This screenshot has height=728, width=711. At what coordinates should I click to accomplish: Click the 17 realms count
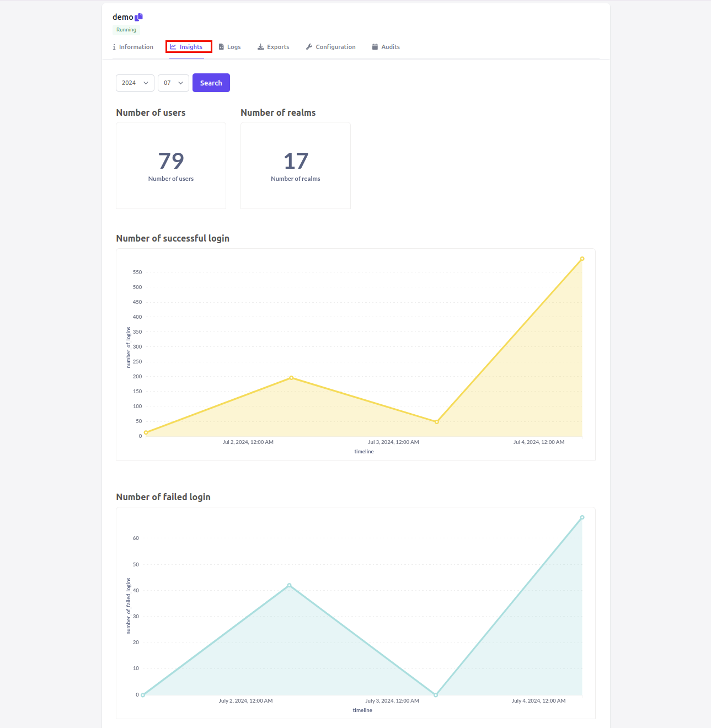tap(296, 161)
